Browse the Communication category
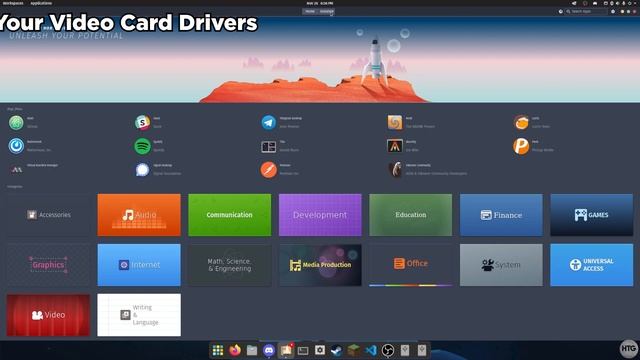 (229, 215)
